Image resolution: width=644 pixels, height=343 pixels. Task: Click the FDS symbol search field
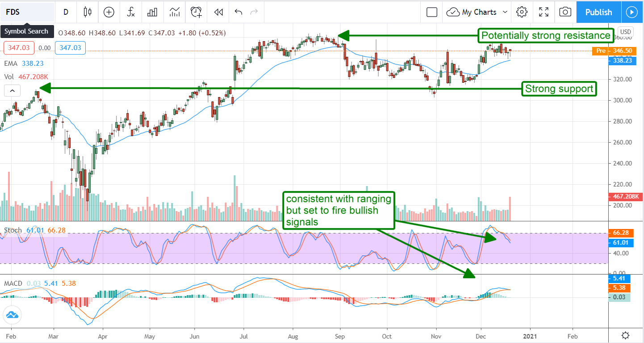(27, 12)
